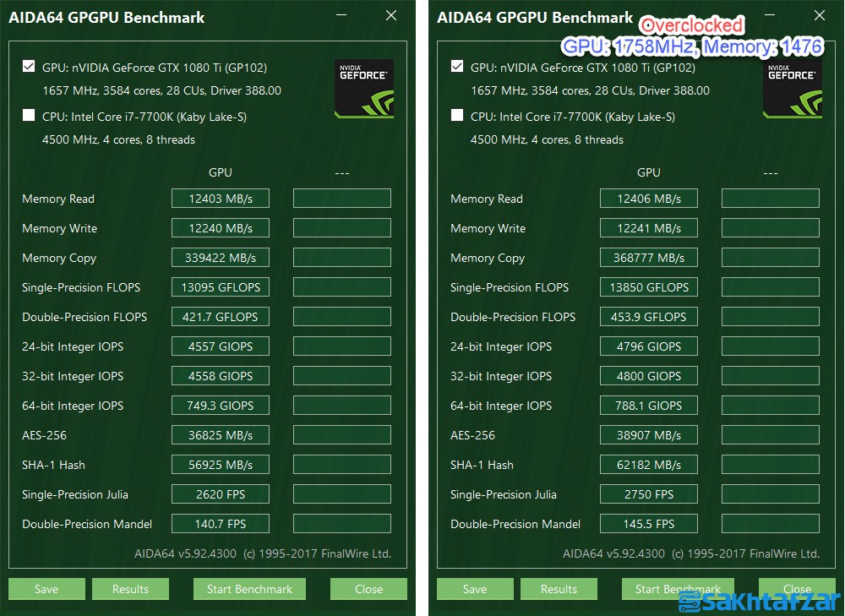Image resolution: width=845 pixels, height=616 pixels.
Task: Click the 13095 GFLOPS single-precision result
Action: point(221,287)
